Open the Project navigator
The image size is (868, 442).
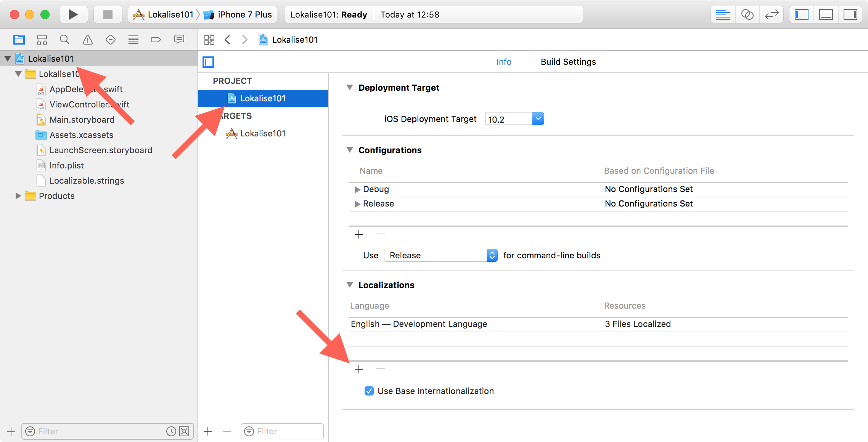point(19,40)
